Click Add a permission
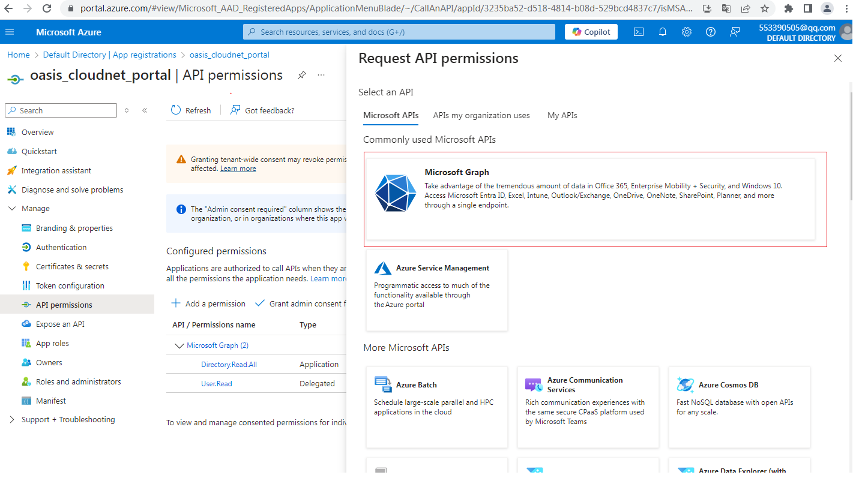 click(x=208, y=303)
